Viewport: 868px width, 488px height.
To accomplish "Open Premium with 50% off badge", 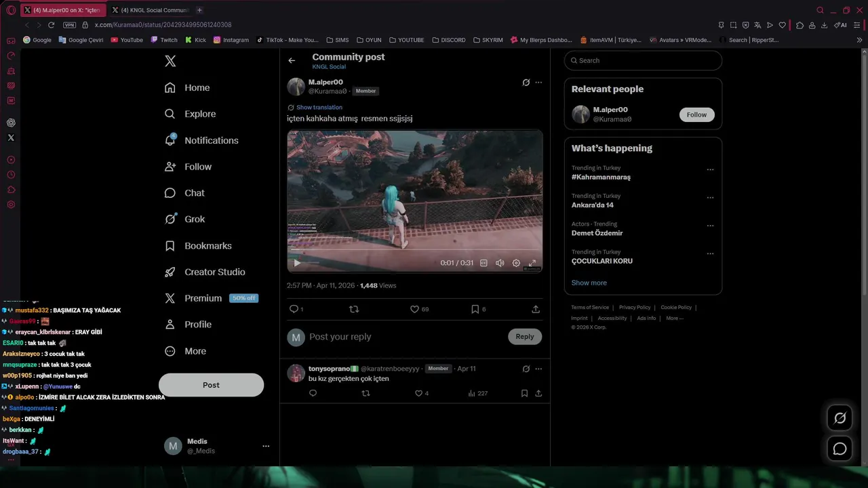I will [211, 298].
